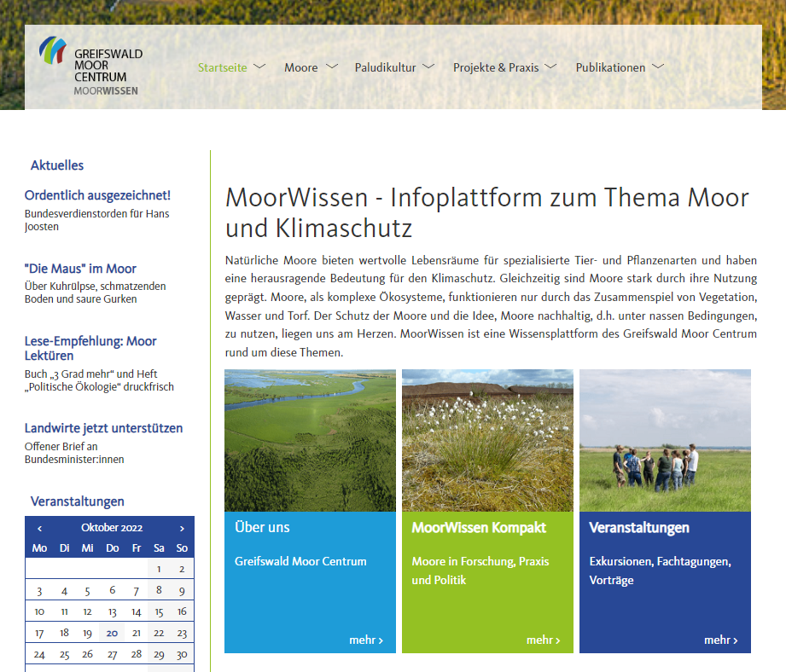Open the aerial river landscape image
The height and width of the screenshot is (672, 786).
pos(310,440)
